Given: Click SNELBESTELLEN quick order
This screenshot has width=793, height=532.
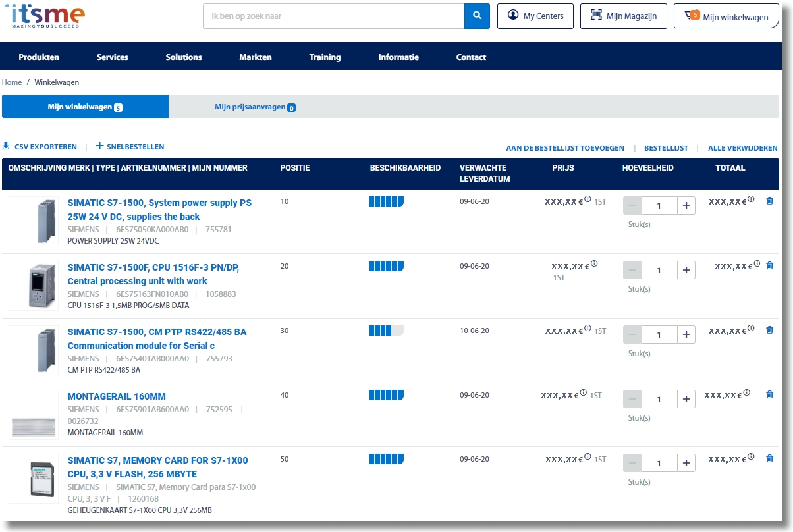Looking at the screenshot, I should [x=130, y=147].
